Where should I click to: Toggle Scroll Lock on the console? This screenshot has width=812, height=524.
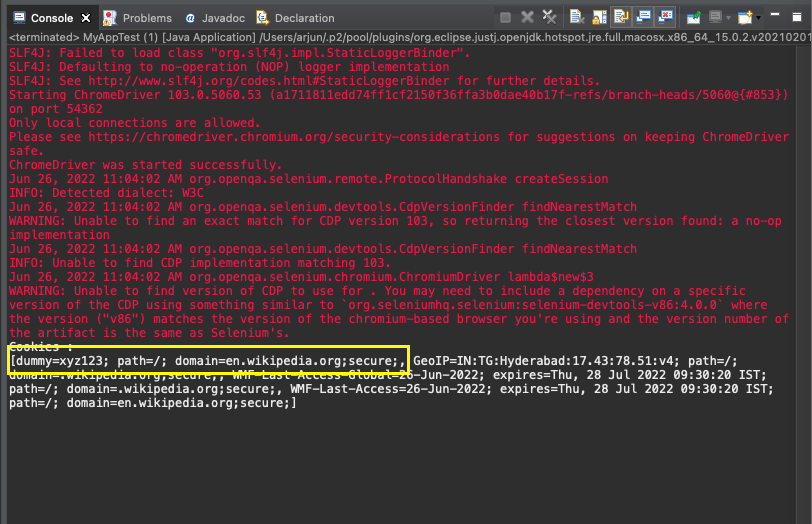click(599, 17)
